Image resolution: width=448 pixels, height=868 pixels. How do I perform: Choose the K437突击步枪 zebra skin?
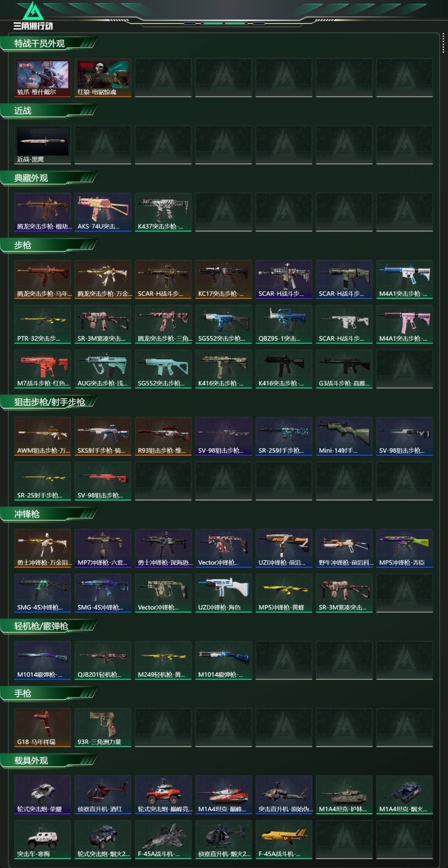[x=163, y=212]
